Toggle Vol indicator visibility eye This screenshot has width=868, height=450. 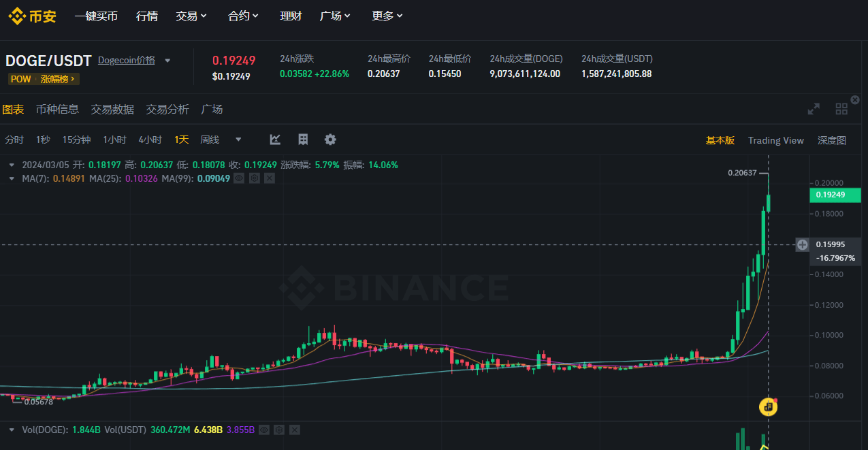264,430
